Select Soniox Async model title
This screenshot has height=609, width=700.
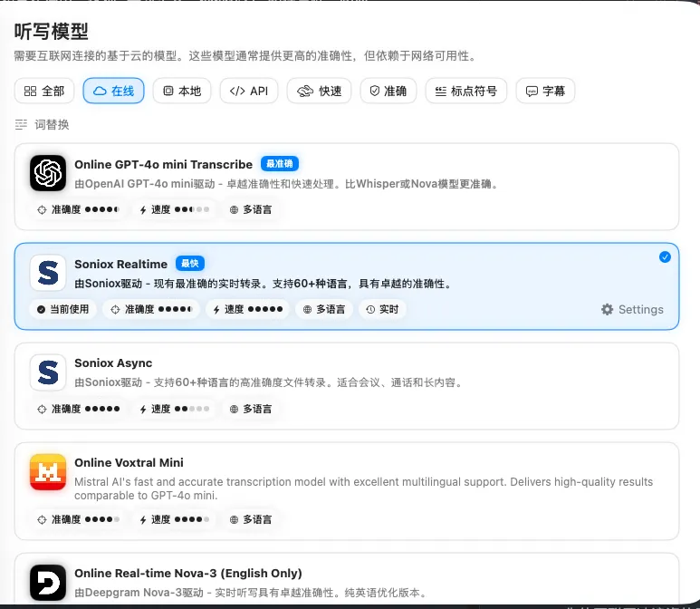(x=113, y=363)
